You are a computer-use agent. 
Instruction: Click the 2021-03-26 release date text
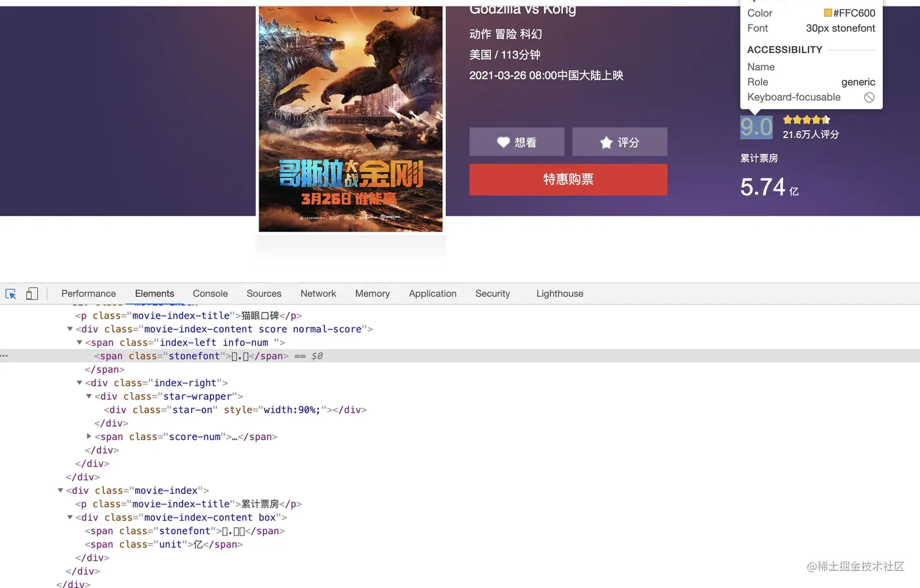pos(546,75)
